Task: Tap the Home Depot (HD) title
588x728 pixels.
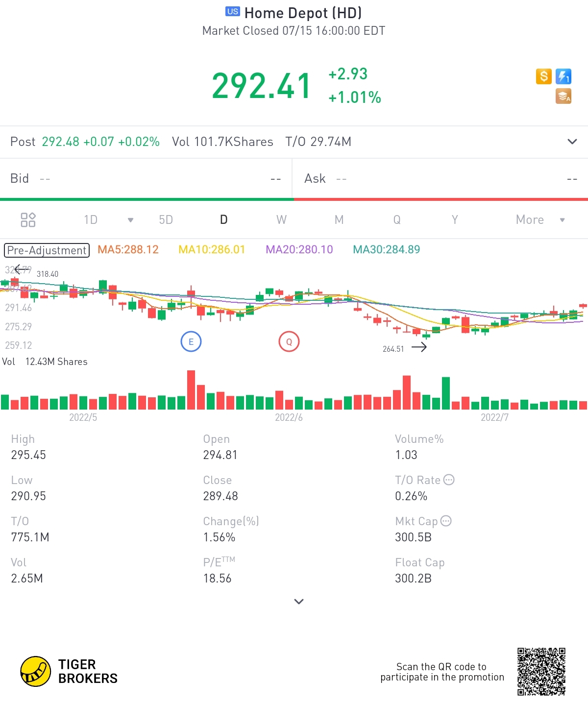Action: click(x=303, y=12)
